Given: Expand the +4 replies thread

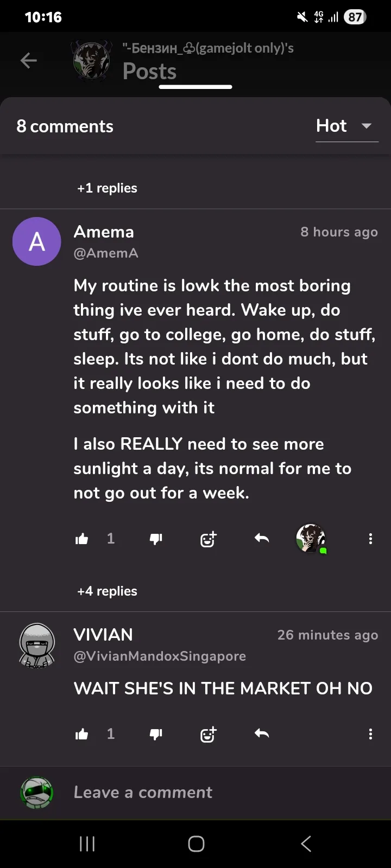Looking at the screenshot, I should coord(107,591).
